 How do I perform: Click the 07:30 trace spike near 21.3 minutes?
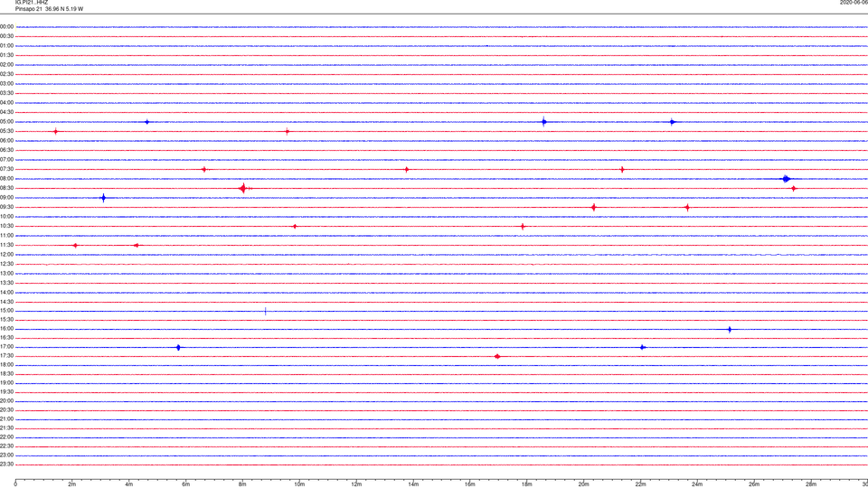[622, 169]
